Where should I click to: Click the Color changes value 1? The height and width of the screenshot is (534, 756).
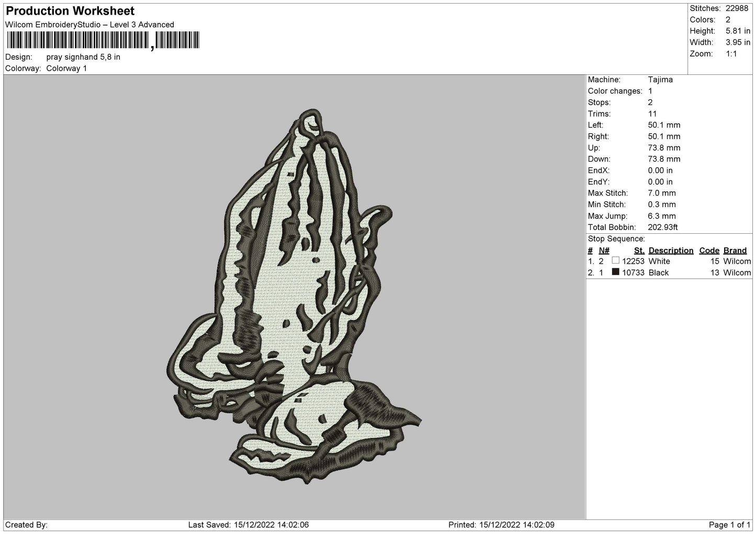click(650, 91)
